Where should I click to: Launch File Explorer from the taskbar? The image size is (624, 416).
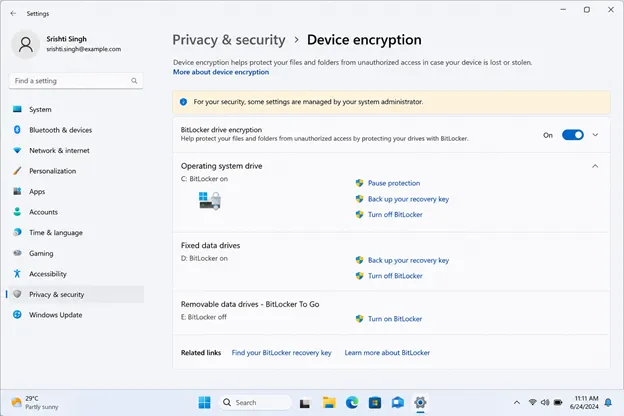[x=329, y=402]
